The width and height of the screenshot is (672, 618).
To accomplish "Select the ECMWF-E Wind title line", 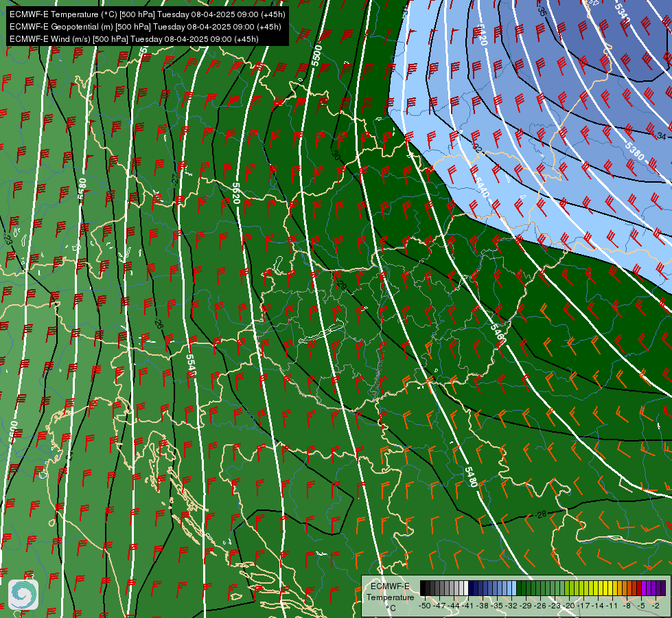I will (x=134, y=39).
